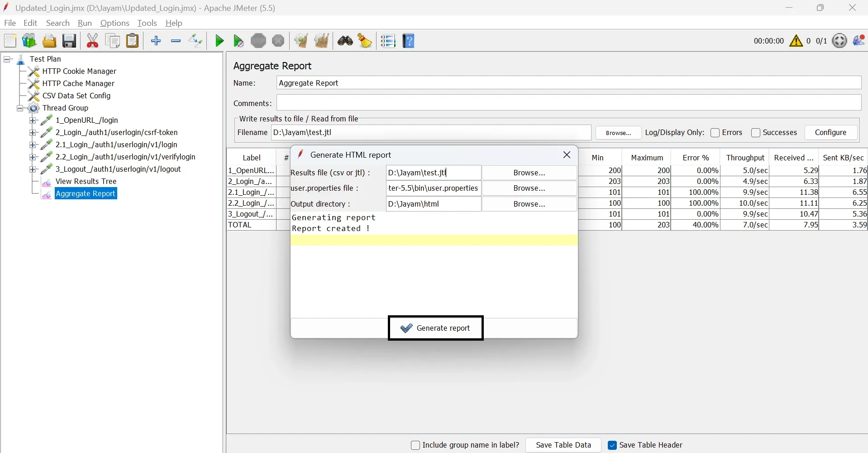Click the warning triangle log icon
868x453 pixels.
[796, 41]
